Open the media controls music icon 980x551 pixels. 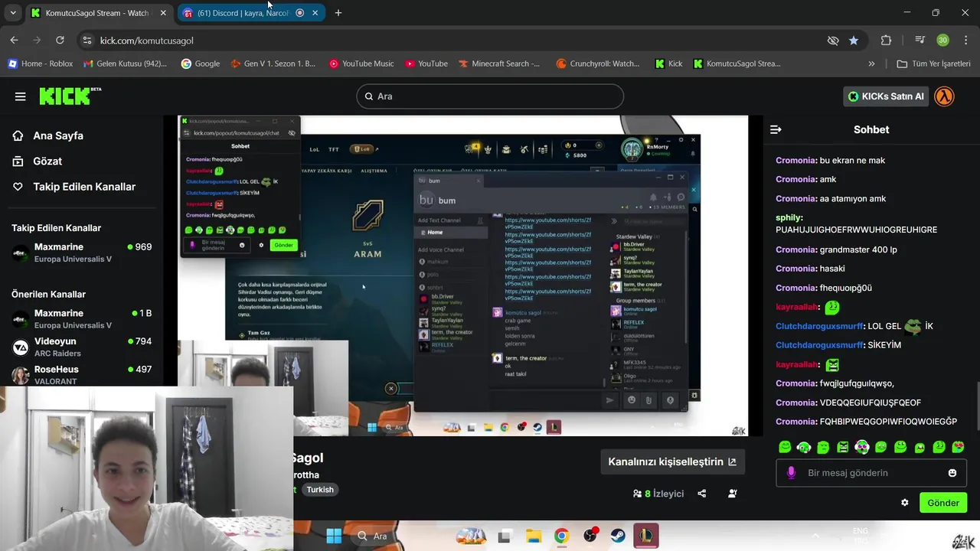920,41
